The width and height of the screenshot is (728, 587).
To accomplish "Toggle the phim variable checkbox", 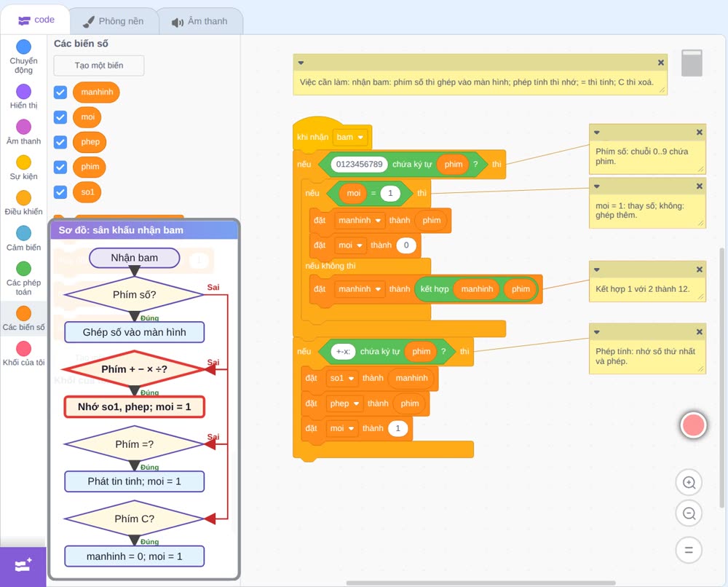I will click(60, 168).
